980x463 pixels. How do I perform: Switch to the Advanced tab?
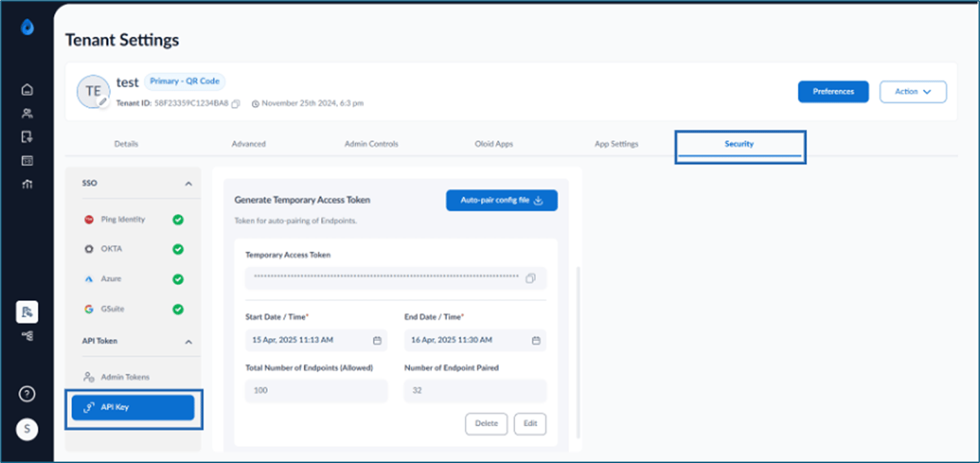(x=248, y=144)
